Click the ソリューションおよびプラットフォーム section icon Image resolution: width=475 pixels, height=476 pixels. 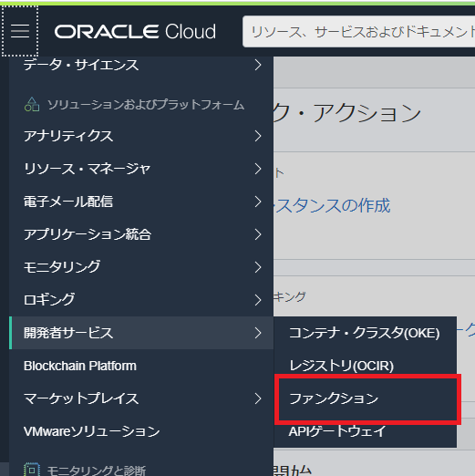pos(32,104)
